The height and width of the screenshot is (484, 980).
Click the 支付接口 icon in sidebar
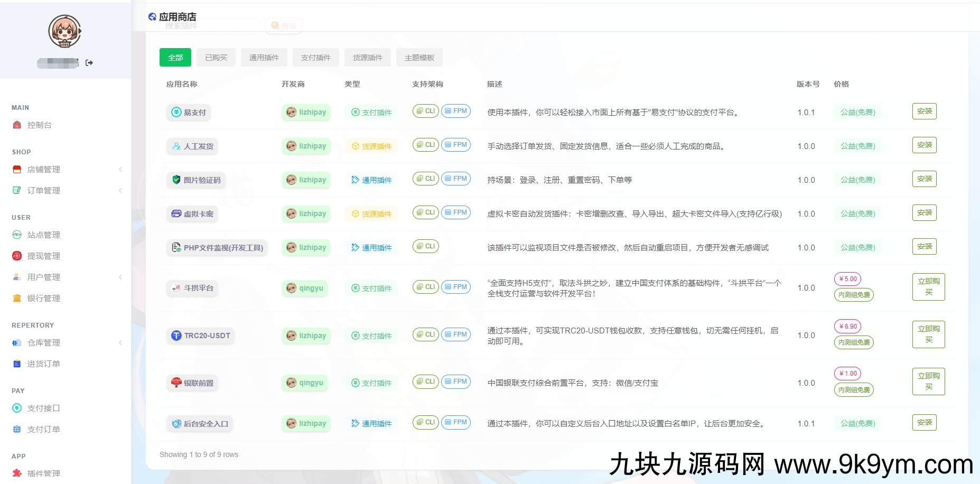click(x=17, y=408)
